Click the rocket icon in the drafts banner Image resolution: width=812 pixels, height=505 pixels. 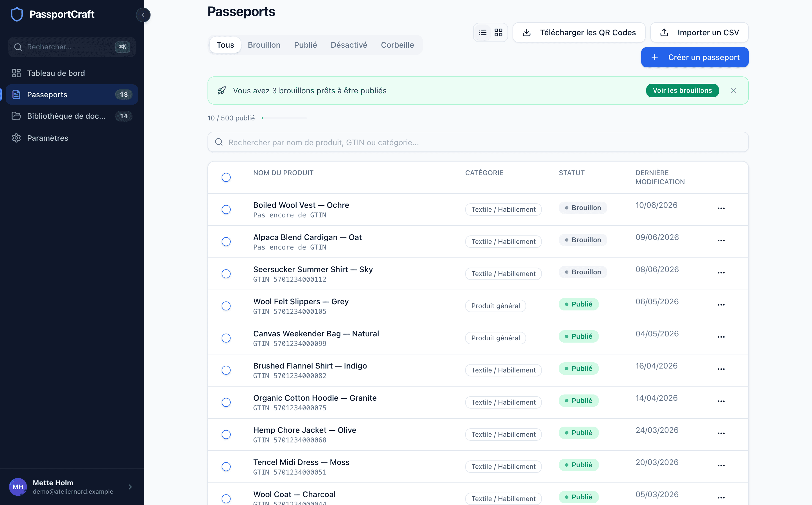point(222,91)
